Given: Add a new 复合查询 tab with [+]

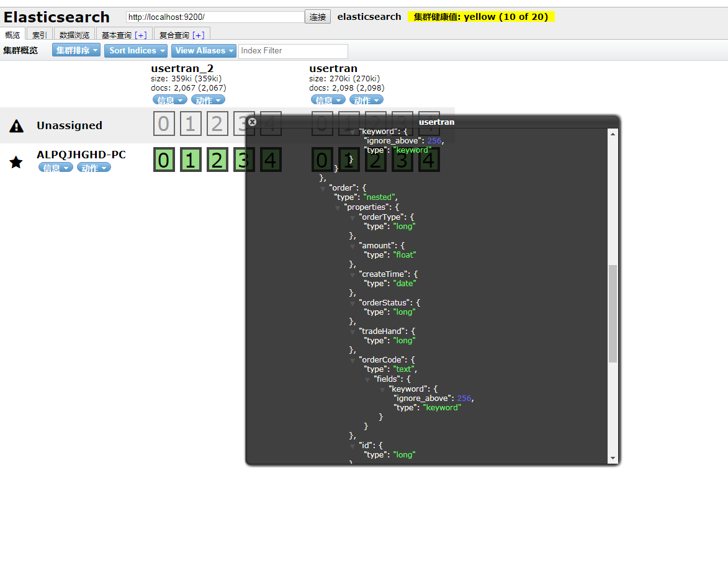Looking at the screenshot, I should (198, 35).
